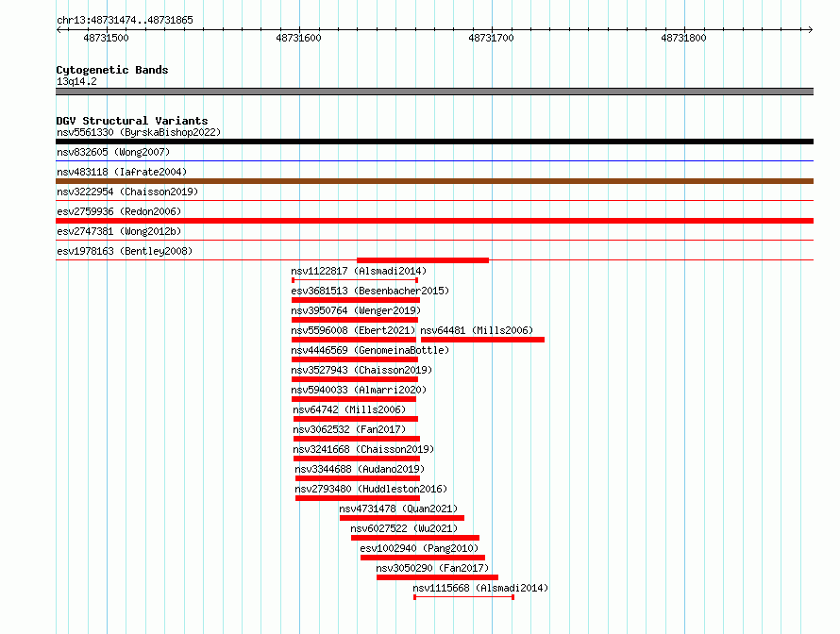Click the Cytogenetic Bands track title

pyautogui.click(x=112, y=70)
